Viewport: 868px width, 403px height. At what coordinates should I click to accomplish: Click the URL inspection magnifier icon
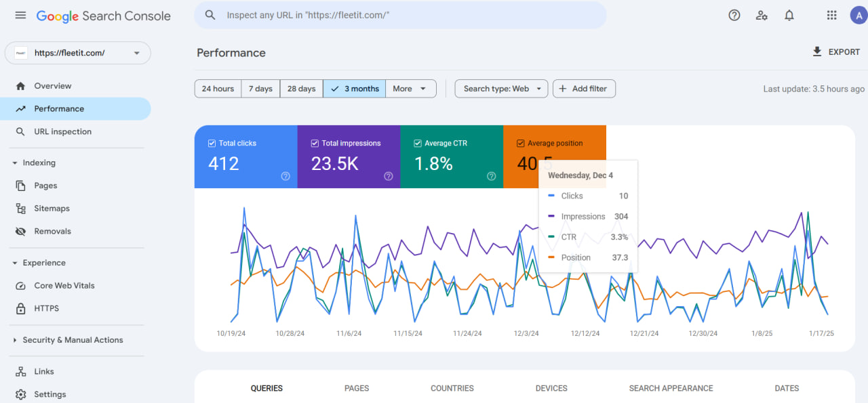click(x=20, y=131)
